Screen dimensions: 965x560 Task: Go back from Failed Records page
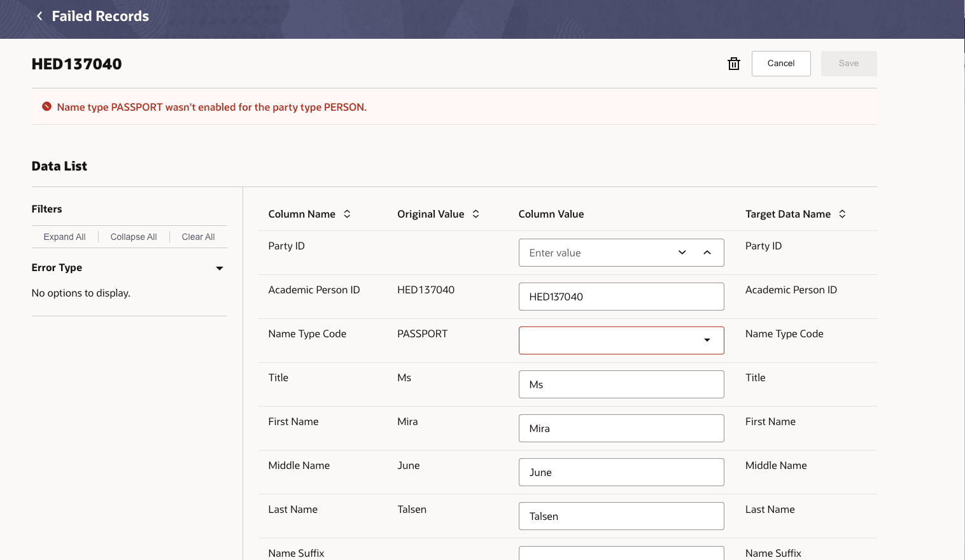39,16
